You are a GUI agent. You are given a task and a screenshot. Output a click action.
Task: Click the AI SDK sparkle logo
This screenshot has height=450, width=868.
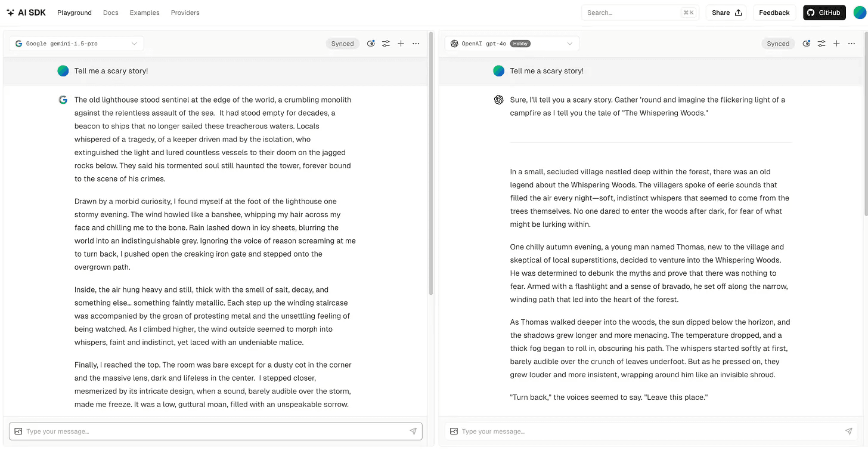pyautogui.click(x=10, y=13)
